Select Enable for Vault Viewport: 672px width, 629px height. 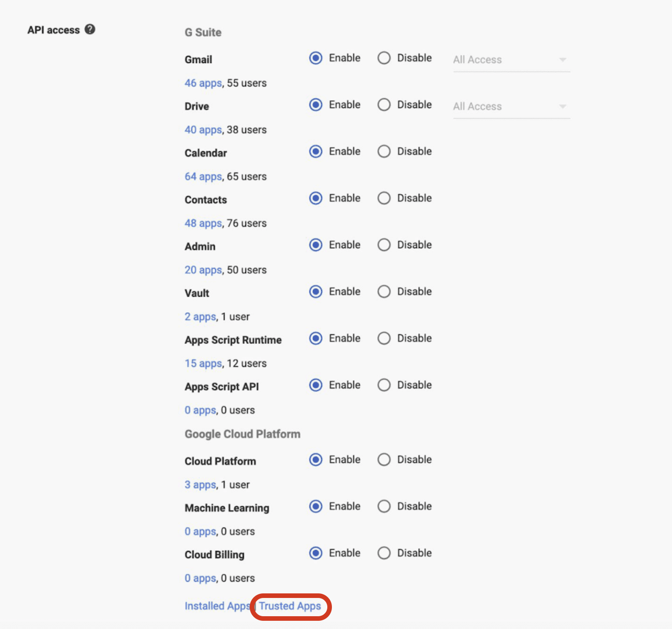pyautogui.click(x=315, y=291)
